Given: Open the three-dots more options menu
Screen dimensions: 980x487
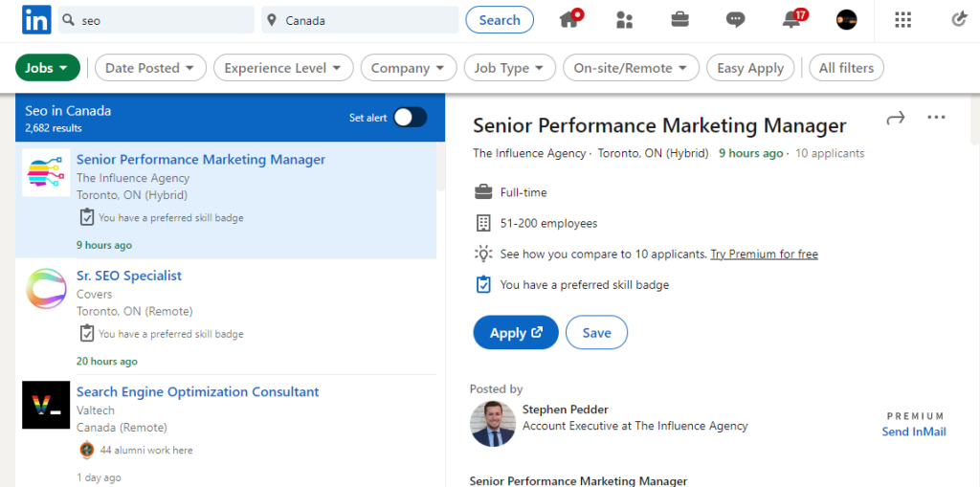Looking at the screenshot, I should tap(936, 118).
